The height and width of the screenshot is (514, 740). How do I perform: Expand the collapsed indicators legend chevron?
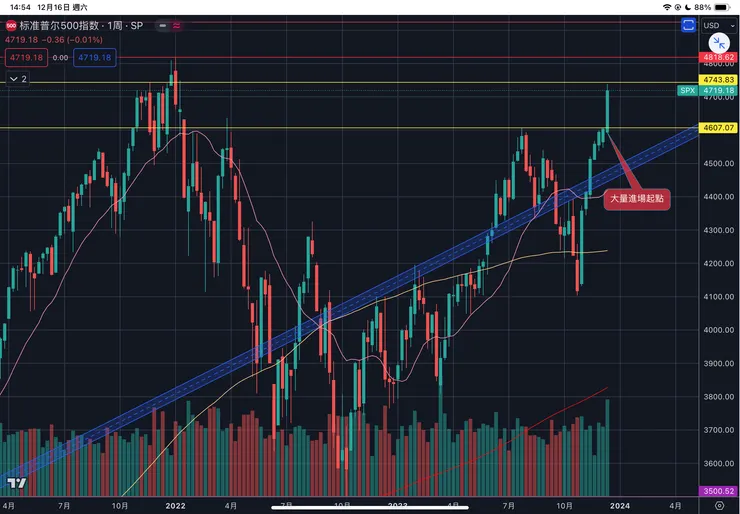pyautogui.click(x=17, y=77)
